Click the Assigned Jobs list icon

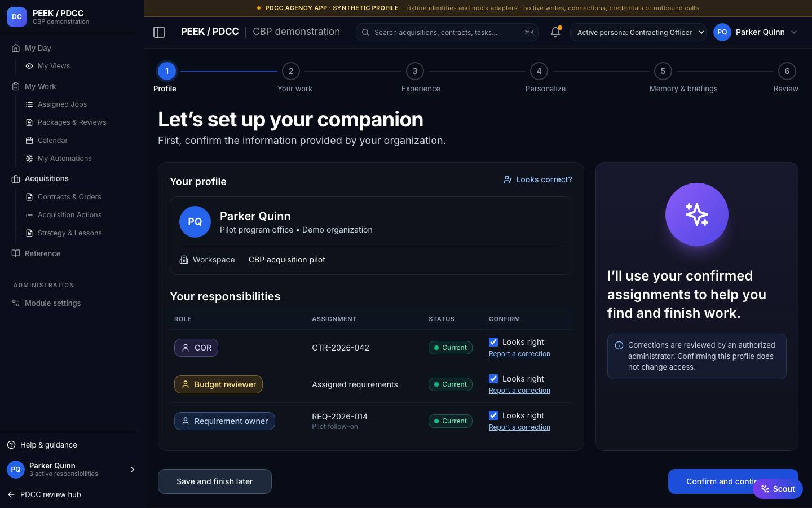[x=29, y=104]
